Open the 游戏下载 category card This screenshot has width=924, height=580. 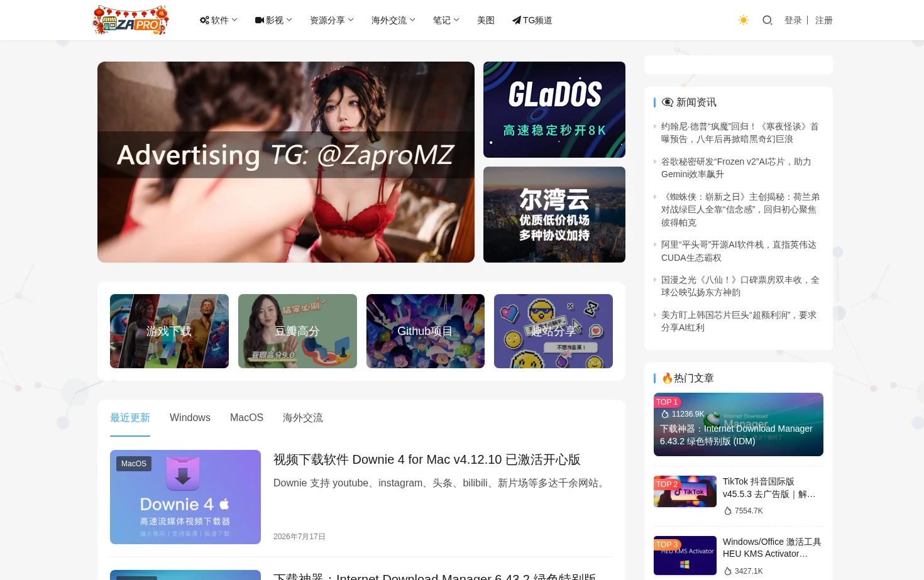tap(169, 331)
